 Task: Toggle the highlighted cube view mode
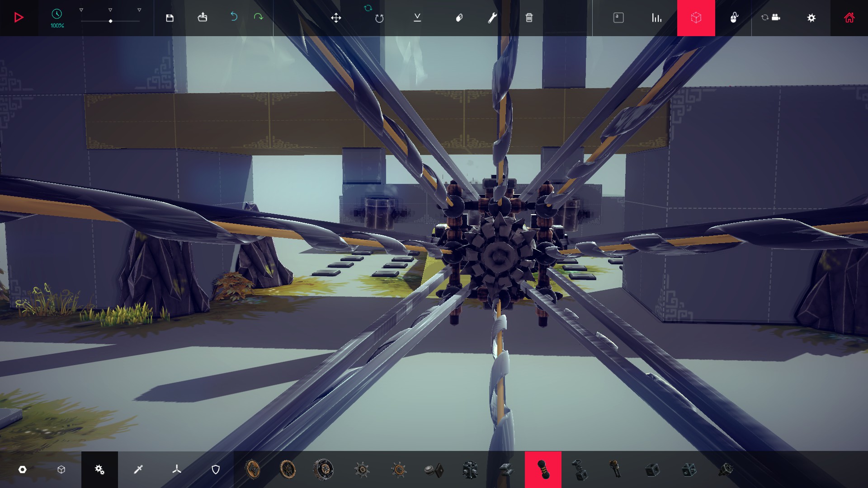coord(696,18)
